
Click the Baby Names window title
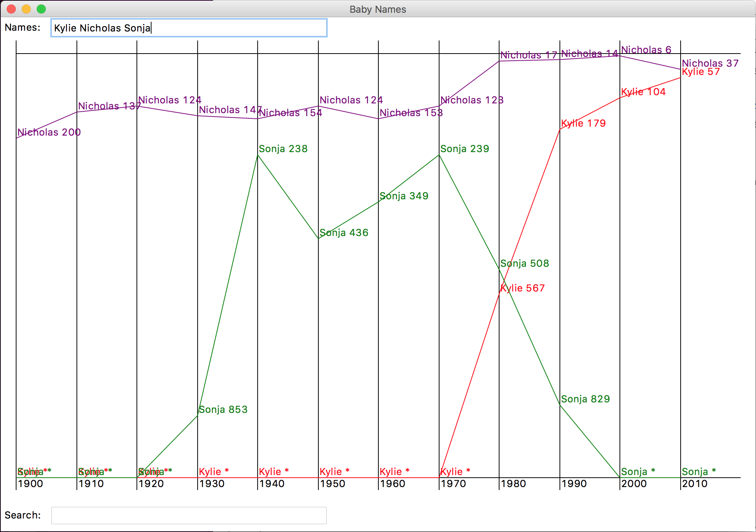point(378,9)
